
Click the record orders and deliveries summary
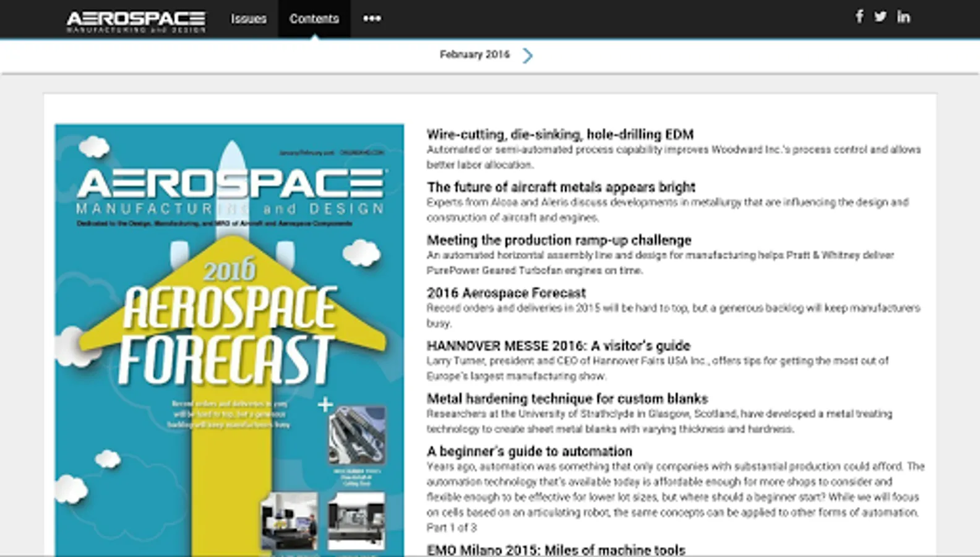pos(674,316)
